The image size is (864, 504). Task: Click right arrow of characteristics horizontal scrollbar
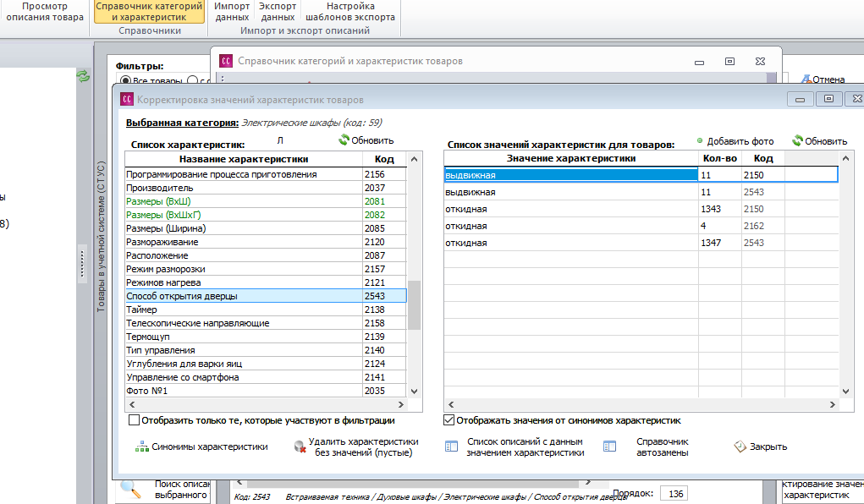click(400, 404)
